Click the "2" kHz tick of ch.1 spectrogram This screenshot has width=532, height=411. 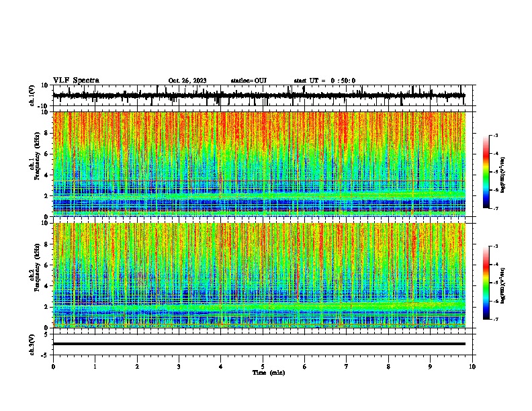47,196
